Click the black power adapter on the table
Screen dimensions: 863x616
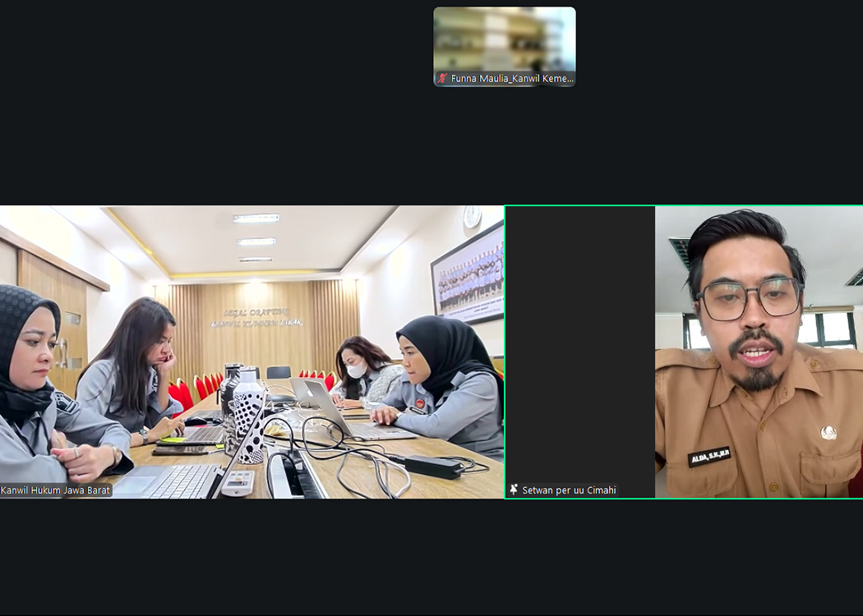(433, 467)
